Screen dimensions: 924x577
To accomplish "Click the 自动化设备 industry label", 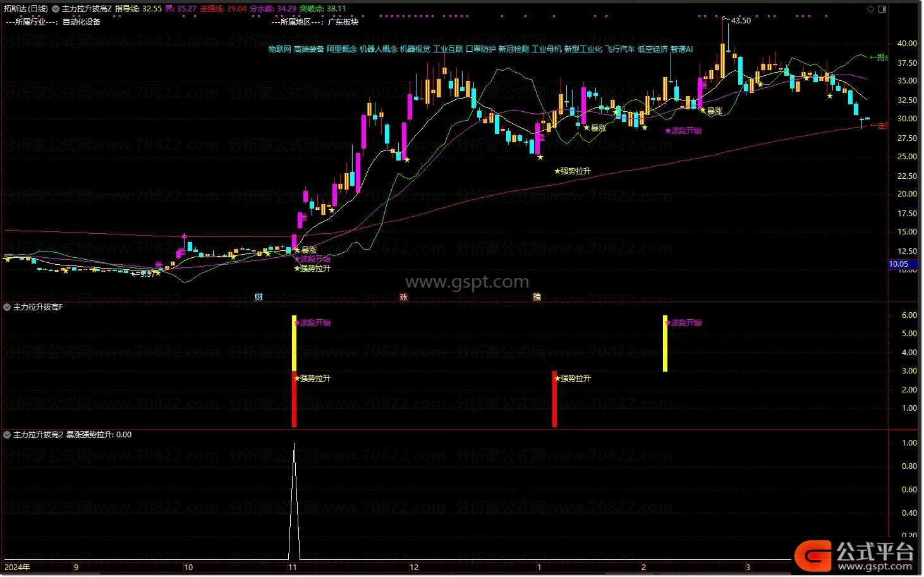I will pos(81,21).
